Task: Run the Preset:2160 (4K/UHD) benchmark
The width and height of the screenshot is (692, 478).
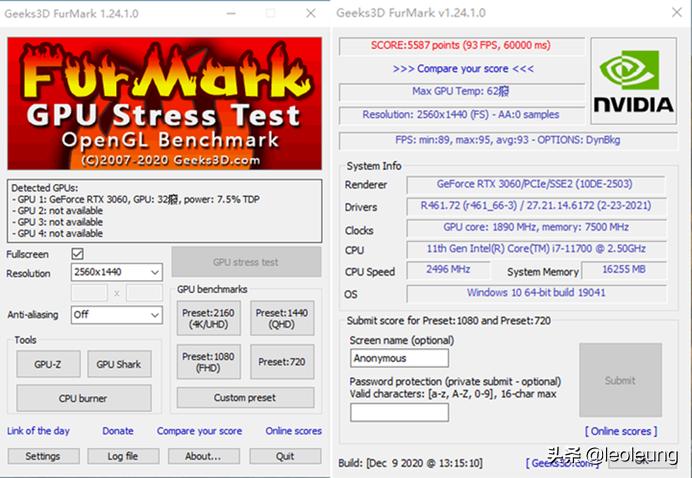Action: pyautogui.click(x=208, y=318)
